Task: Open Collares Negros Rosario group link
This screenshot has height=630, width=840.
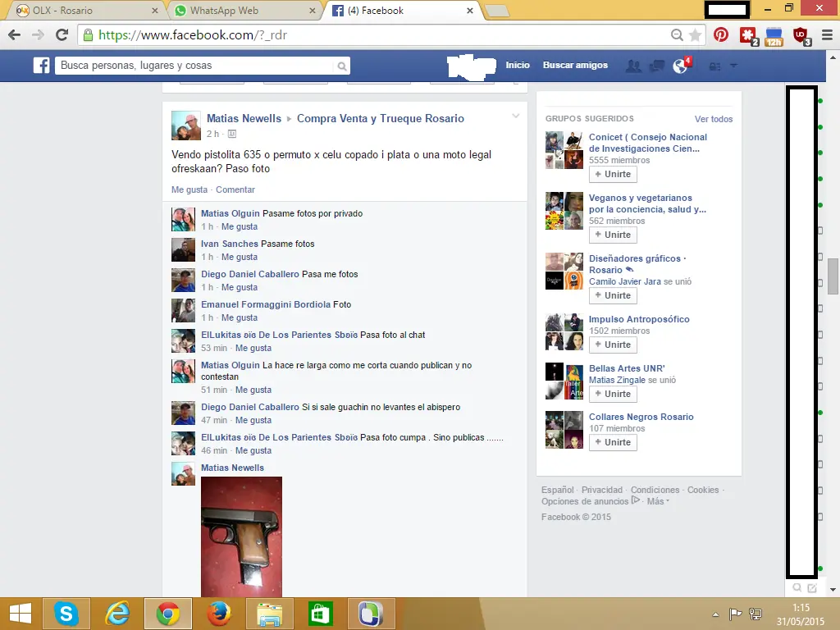Action: 641,417
